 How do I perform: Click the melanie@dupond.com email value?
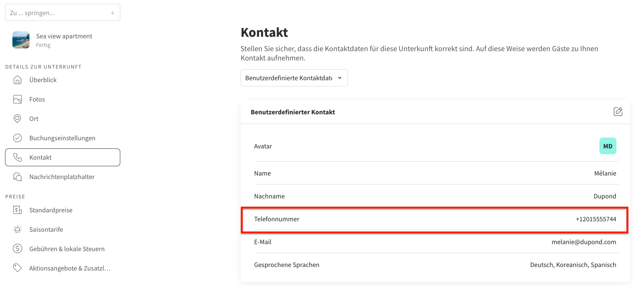tap(584, 242)
